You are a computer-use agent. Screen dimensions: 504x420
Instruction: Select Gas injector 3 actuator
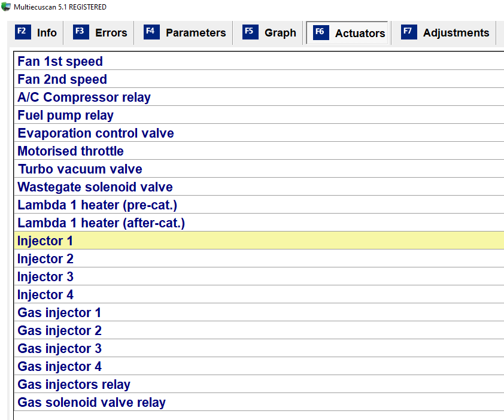tap(259, 348)
